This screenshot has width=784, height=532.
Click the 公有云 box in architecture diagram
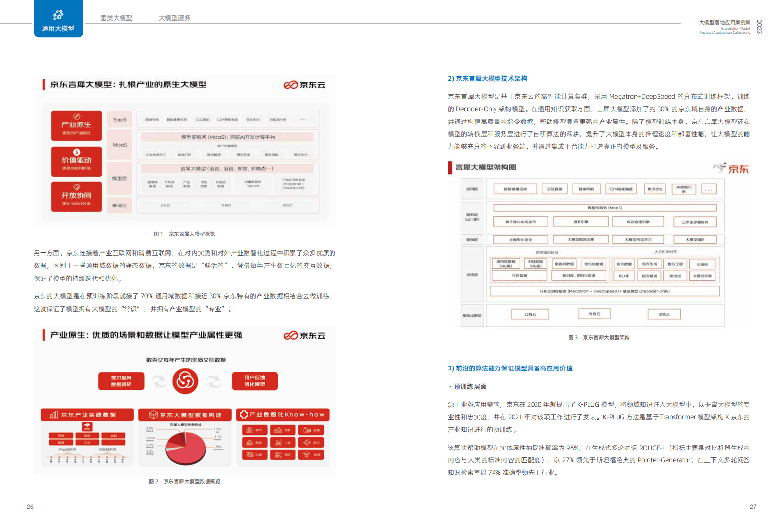[530, 314]
